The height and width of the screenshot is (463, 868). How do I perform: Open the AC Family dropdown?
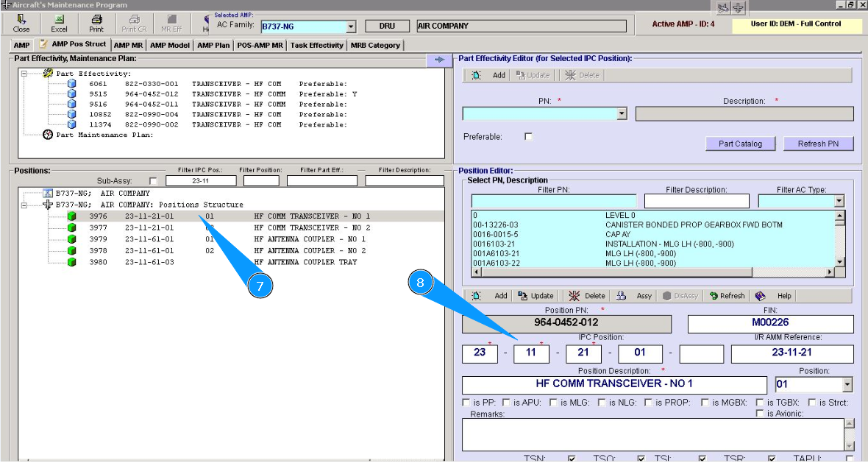point(351,26)
